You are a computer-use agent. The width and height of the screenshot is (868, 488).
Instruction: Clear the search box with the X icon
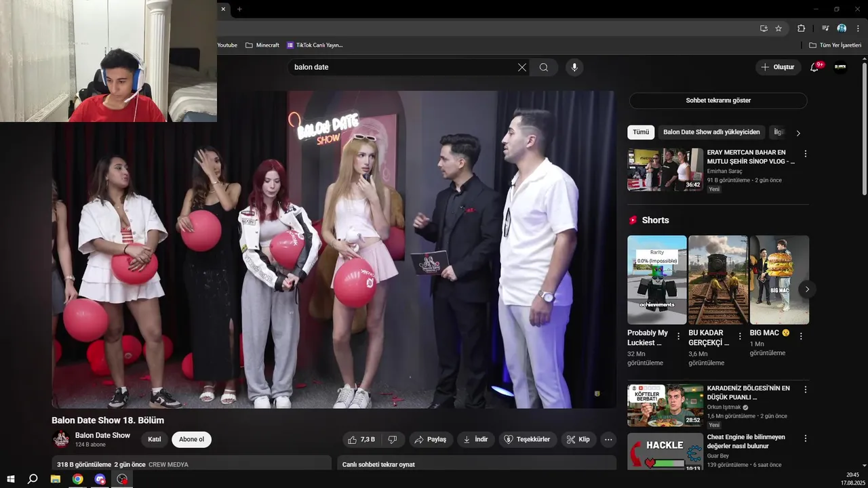[x=521, y=67]
